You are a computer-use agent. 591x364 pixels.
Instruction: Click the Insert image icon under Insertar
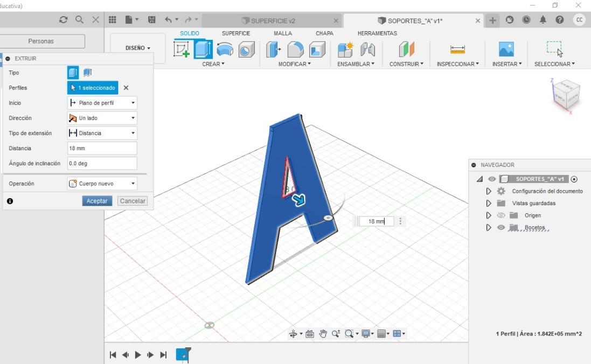point(506,50)
